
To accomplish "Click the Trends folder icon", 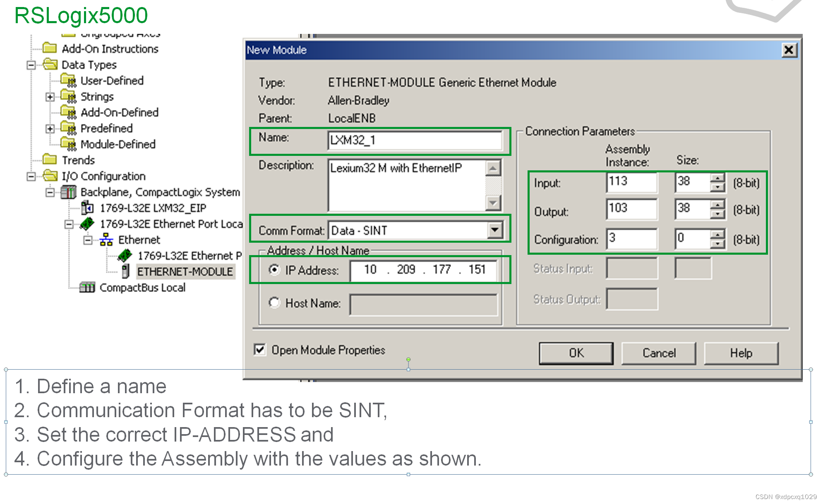I will 50,159.
